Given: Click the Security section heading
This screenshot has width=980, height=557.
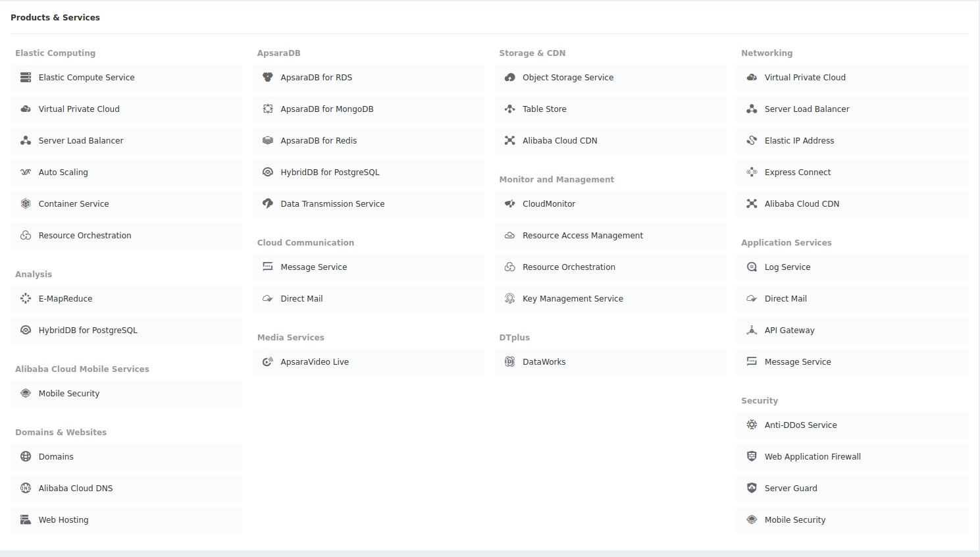Looking at the screenshot, I should click(x=760, y=401).
